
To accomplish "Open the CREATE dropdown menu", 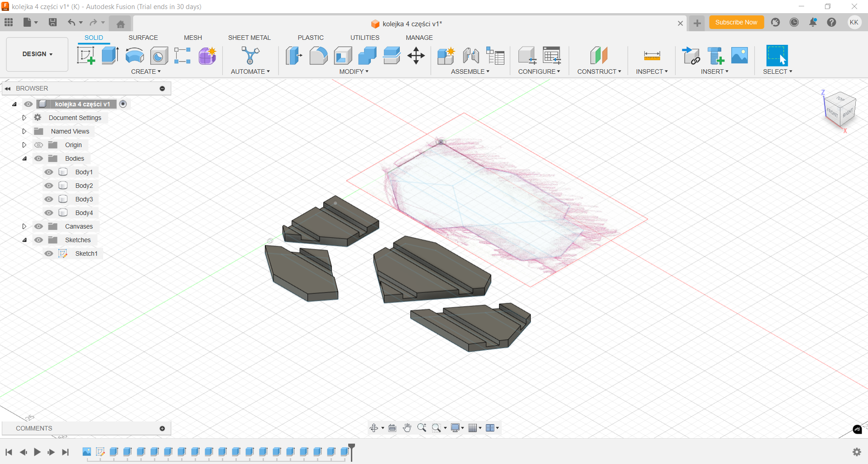I will [146, 72].
